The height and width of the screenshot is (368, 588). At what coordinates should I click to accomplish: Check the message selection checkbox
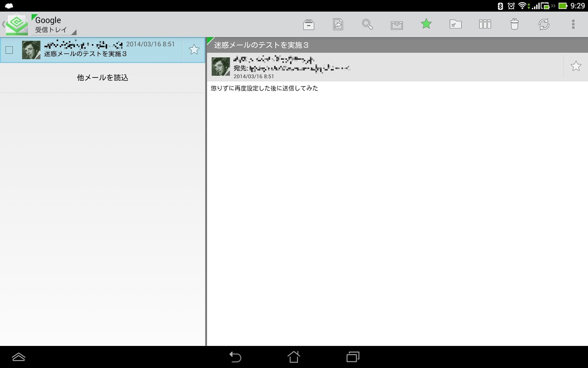[9, 50]
